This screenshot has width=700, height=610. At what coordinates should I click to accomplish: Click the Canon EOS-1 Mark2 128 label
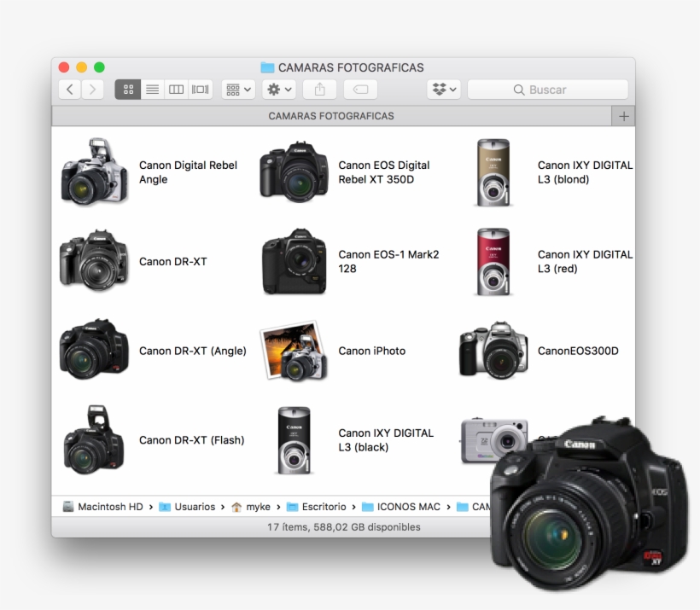[x=388, y=262]
